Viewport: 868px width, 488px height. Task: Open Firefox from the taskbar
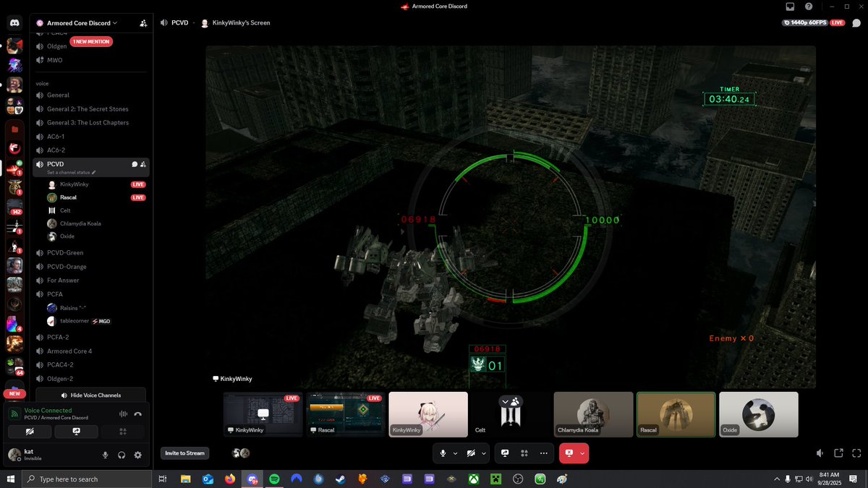pyautogui.click(x=230, y=479)
